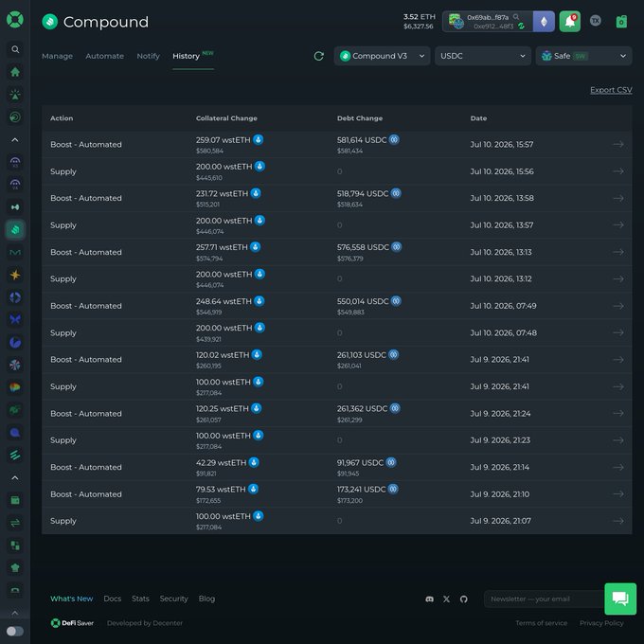Click the DeFi Saver logo in footer
Screen dimensions: 644x644
pos(72,623)
